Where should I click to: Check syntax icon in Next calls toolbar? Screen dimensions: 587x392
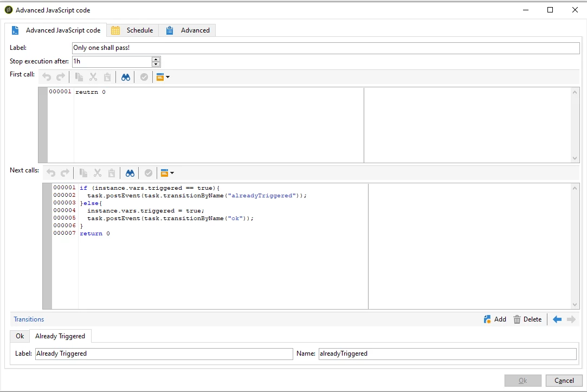149,173
